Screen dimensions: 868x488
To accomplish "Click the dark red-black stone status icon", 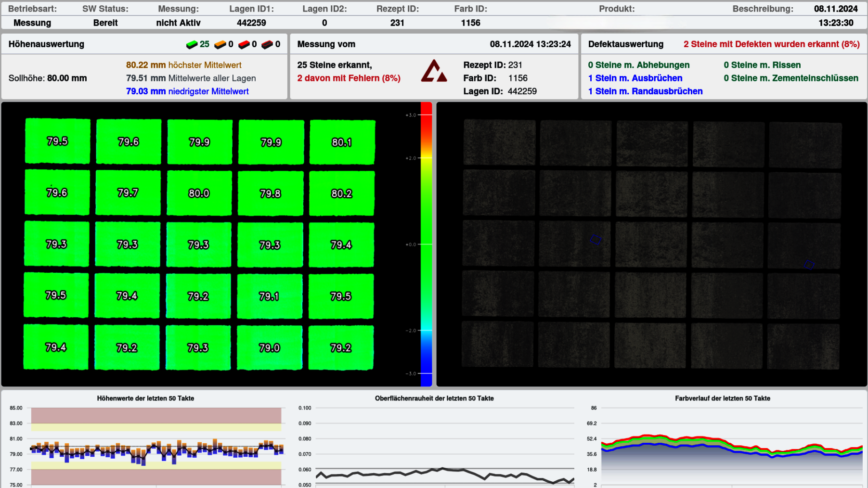I will point(267,44).
